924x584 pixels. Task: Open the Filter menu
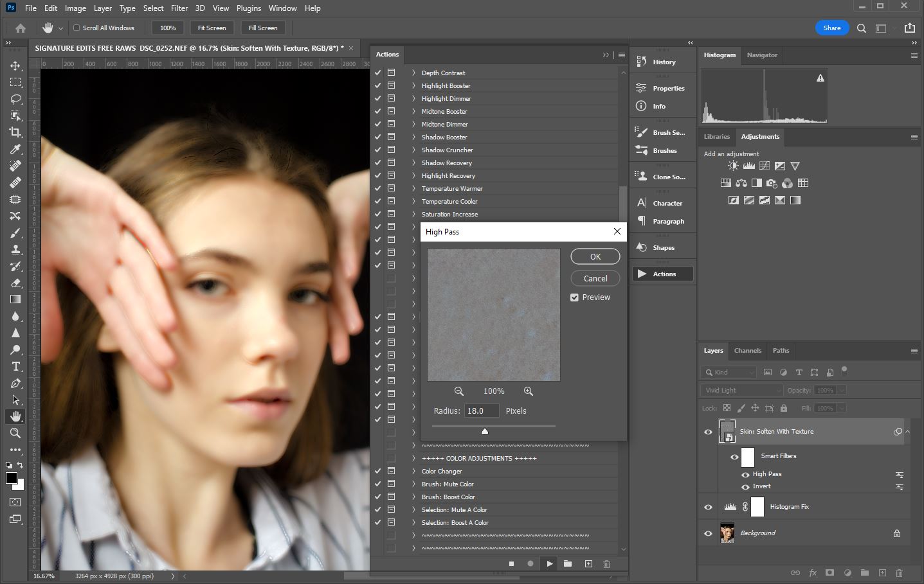click(x=179, y=8)
